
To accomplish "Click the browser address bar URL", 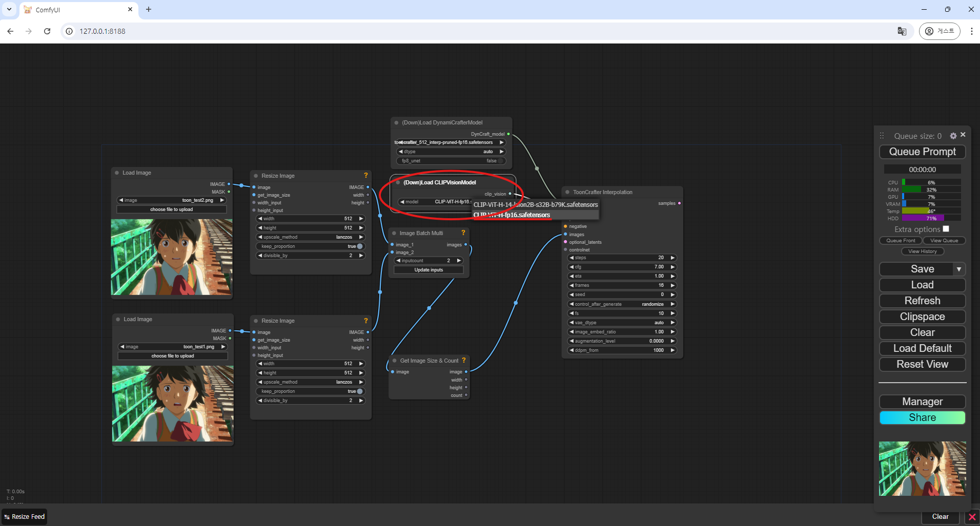I will coord(103,31).
